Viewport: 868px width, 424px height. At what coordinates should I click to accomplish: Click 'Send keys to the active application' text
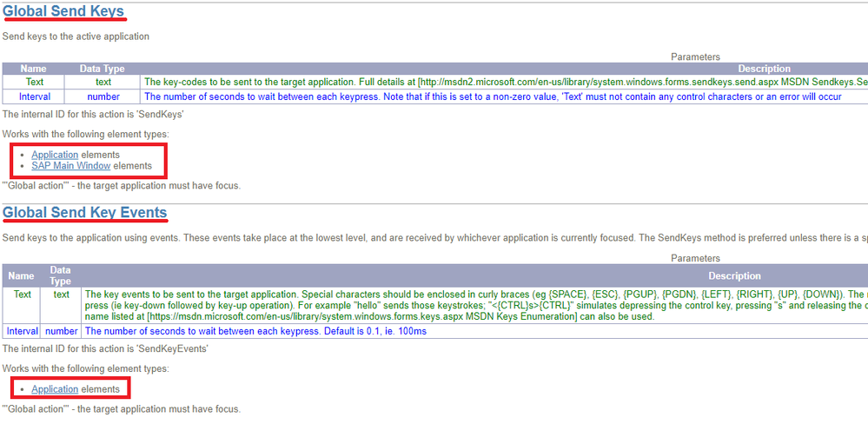(76, 36)
